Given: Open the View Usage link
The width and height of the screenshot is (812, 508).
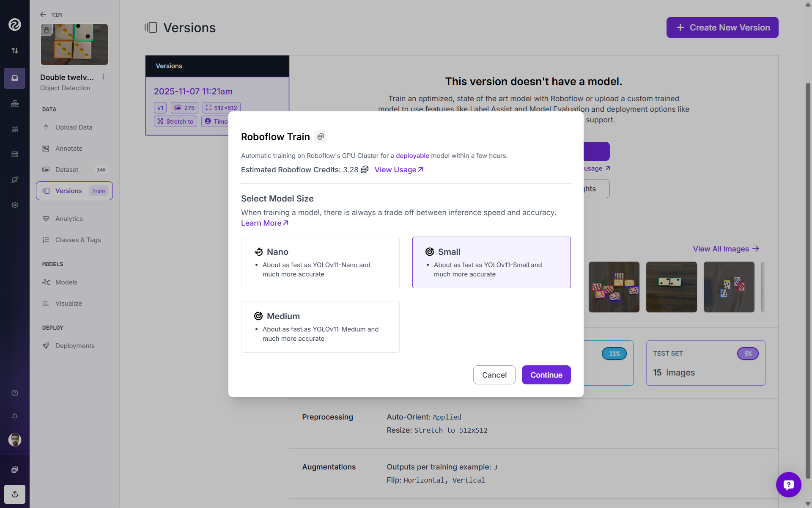Looking at the screenshot, I should point(398,170).
